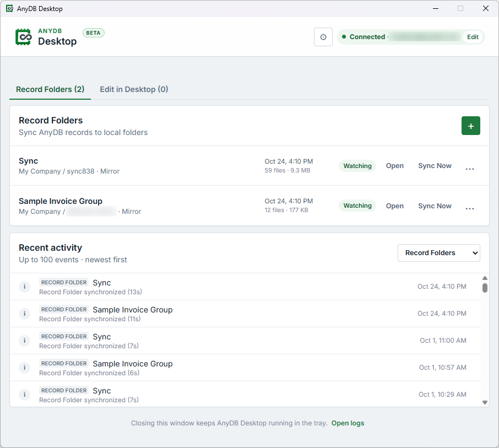The height and width of the screenshot is (448, 499).
Task: Click info icon for Oct 1, 10:57 AM event
Action: pos(24,368)
